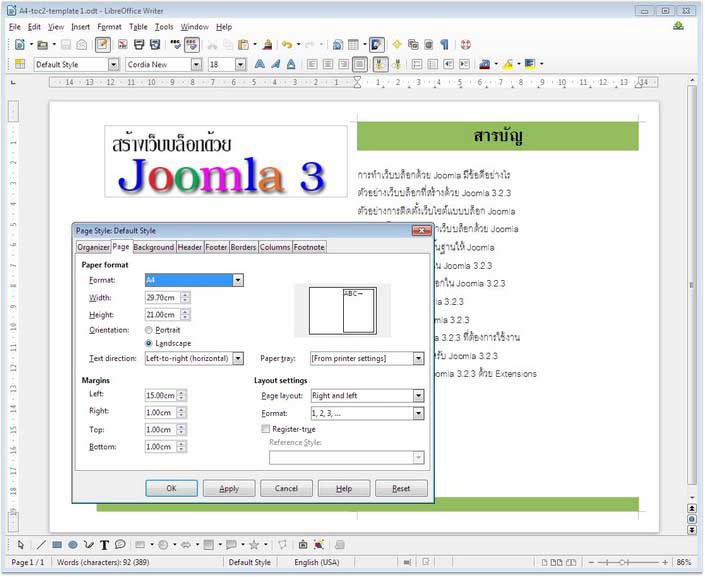Image resolution: width=705 pixels, height=577 pixels.
Task: Click the OK button
Action: point(171,488)
